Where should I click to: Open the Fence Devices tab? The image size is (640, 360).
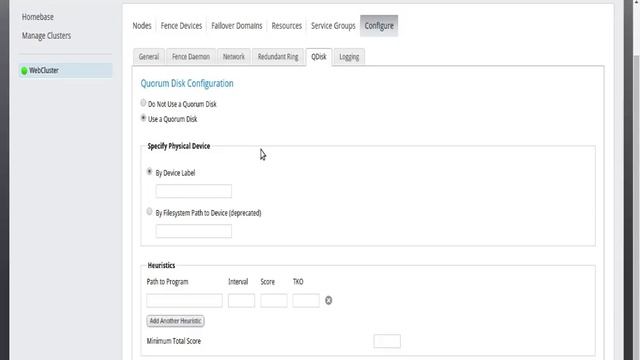tap(181, 26)
